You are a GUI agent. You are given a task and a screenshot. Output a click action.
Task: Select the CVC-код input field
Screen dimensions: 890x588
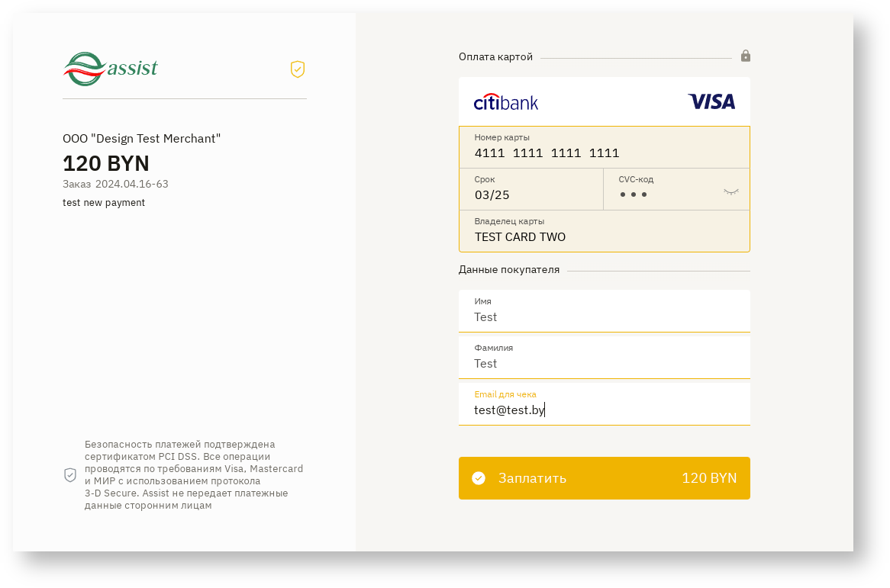(664, 194)
